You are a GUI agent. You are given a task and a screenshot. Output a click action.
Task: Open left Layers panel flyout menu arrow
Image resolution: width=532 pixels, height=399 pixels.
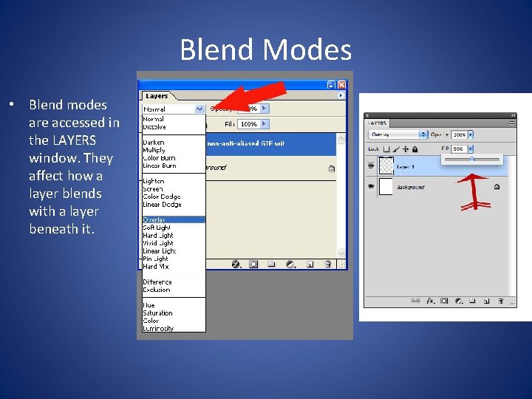click(341, 95)
